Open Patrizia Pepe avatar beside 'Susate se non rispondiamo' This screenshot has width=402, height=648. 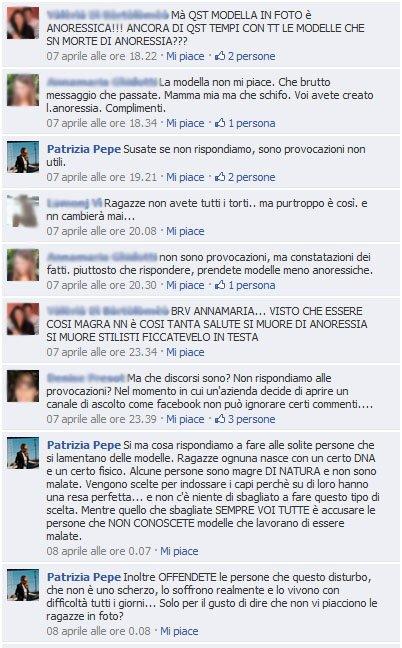pyautogui.click(x=23, y=157)
